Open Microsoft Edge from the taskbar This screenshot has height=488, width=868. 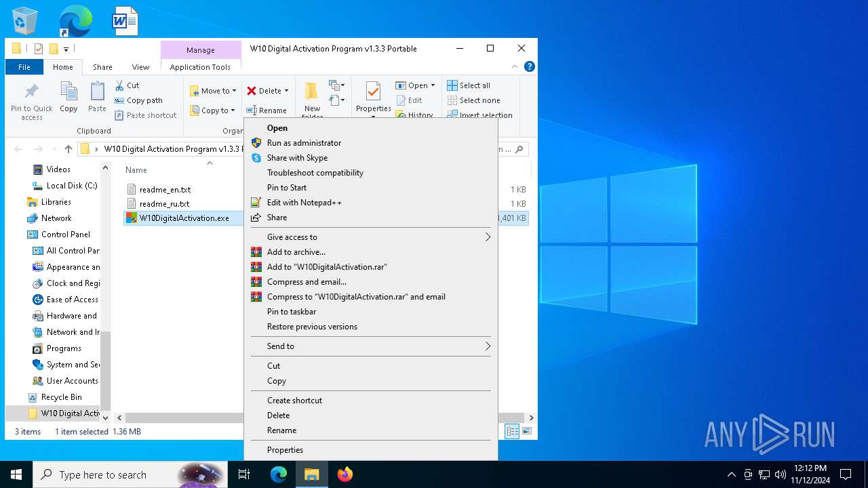[x=279, y=474]
